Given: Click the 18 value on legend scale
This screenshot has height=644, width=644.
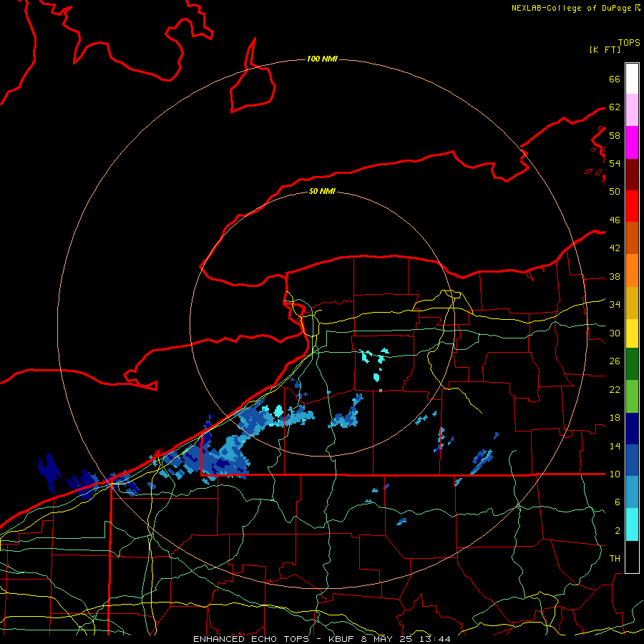Looking at the screenshot, I should point(615,418).
